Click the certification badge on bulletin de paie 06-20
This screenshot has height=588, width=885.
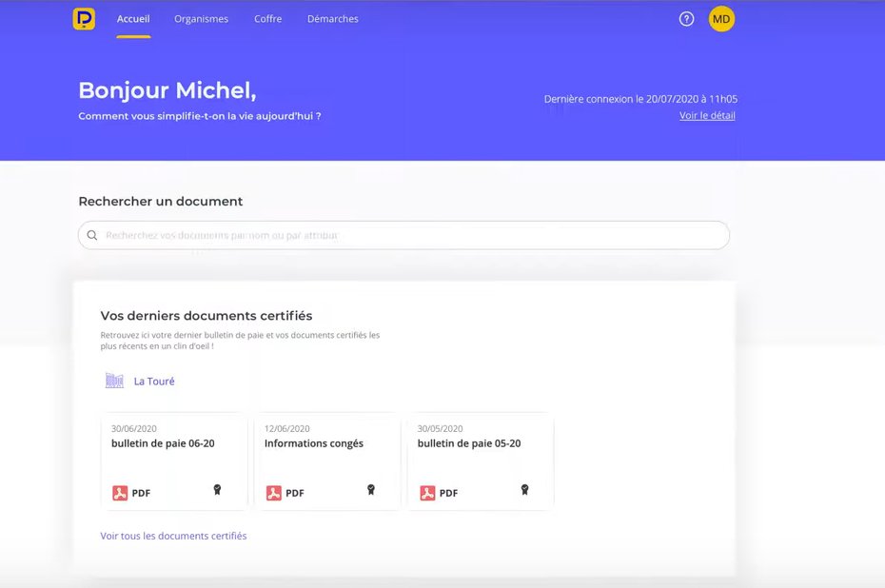pos(216,489)
